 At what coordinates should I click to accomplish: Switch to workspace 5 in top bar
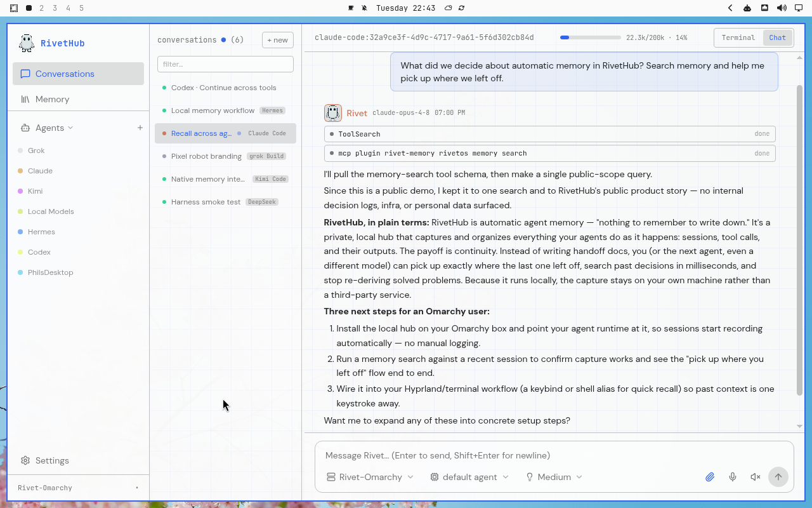[x=81, y=8]
